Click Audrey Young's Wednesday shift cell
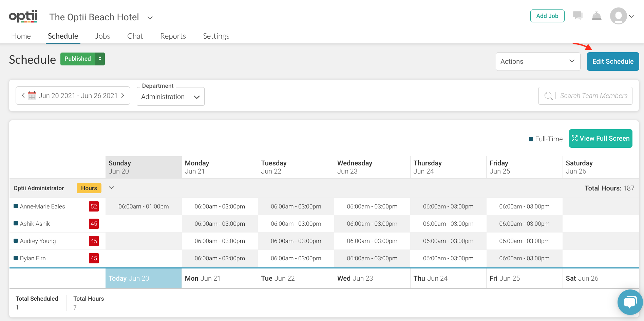This screenshot has width=644, height=321. 372,241
